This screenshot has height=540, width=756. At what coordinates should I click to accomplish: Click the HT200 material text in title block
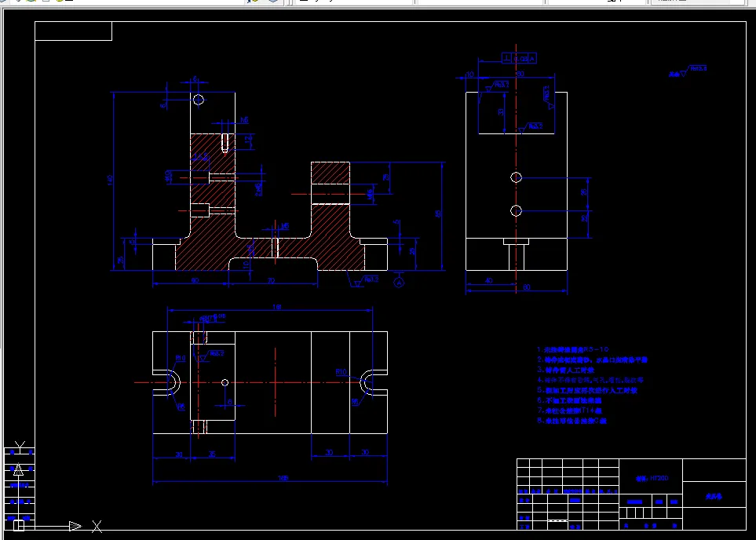[x=652, y=478]
